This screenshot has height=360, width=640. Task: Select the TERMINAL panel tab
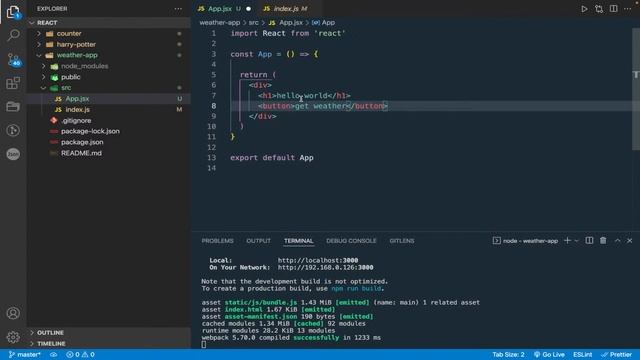pos(299,241)
